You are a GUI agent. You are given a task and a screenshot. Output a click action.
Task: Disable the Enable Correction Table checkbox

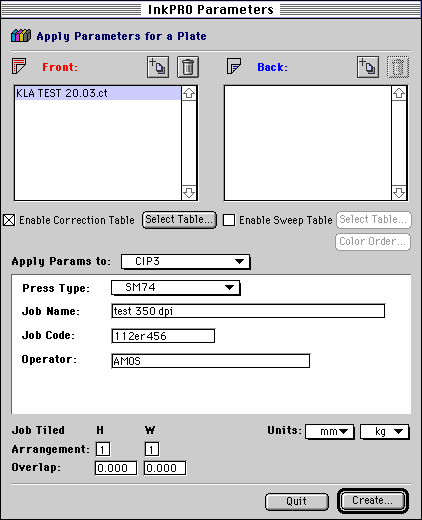(9, 220)
